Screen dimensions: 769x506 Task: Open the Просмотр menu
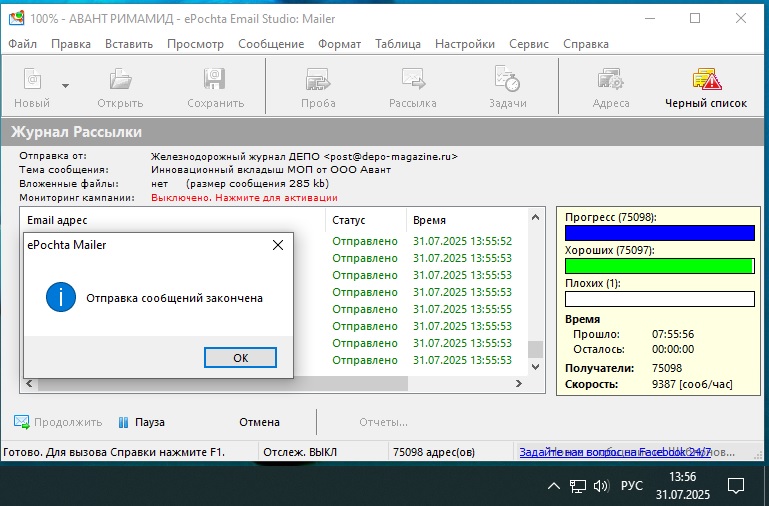point(195,44)
